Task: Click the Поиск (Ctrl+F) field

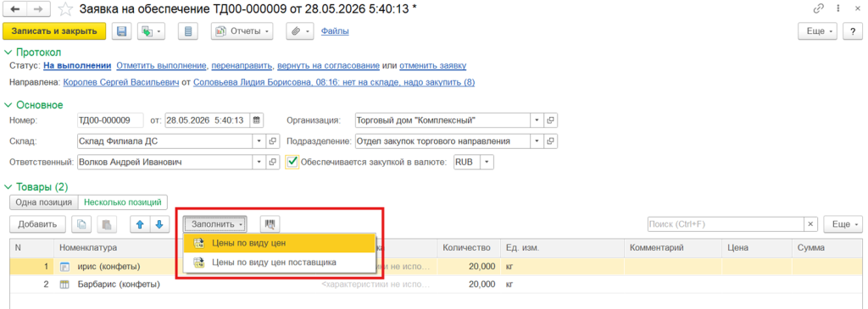Action: click(726, 223)
